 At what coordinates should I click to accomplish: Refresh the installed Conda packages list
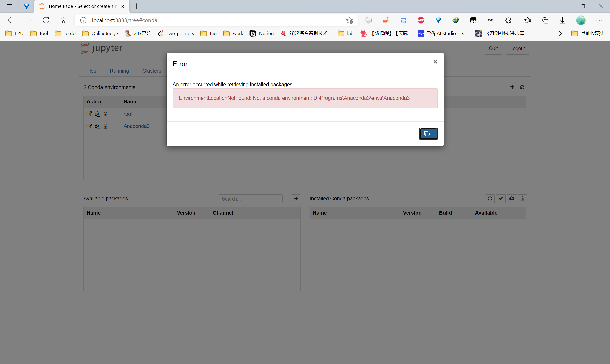pyautogui.click(x=490, y=198)
